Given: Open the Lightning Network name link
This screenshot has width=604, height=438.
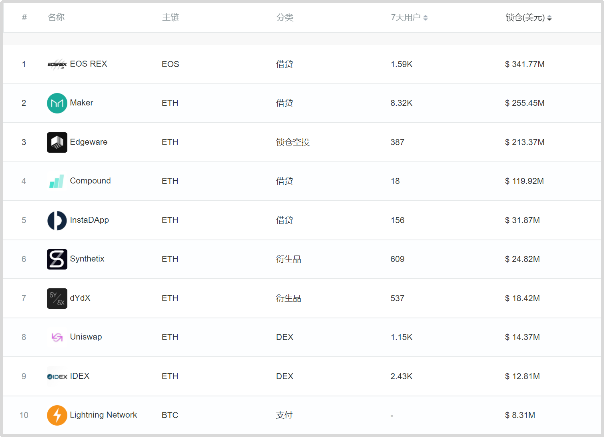Looking at the screenshot, I should pyautogui.click(x=103, y=415).
